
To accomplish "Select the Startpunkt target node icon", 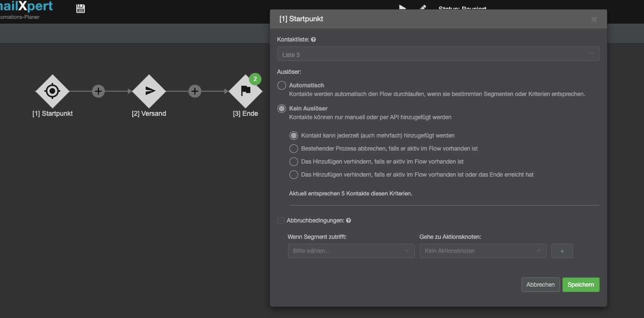I will 53,91.
